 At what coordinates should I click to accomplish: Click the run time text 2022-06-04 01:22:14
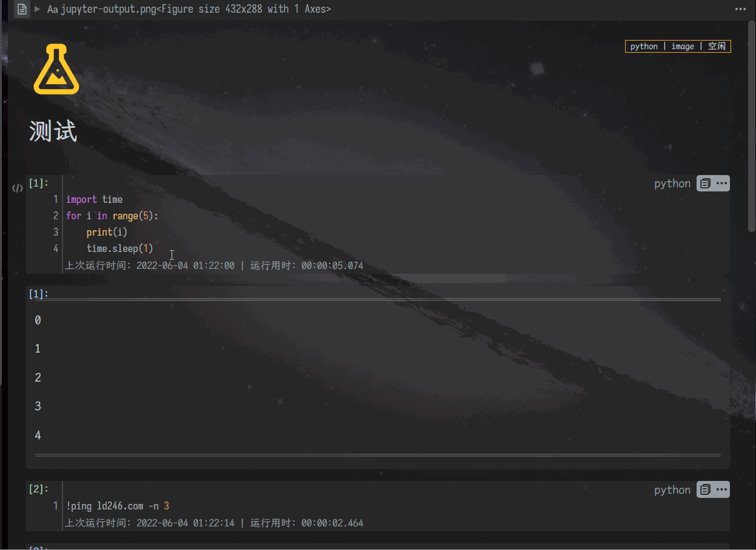coord(186,523)
